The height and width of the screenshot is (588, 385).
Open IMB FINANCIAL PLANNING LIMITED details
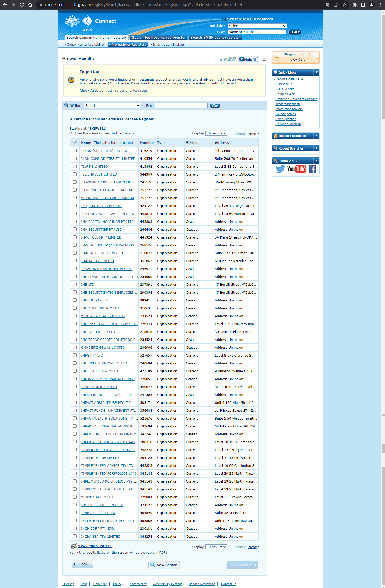point(109,277)
